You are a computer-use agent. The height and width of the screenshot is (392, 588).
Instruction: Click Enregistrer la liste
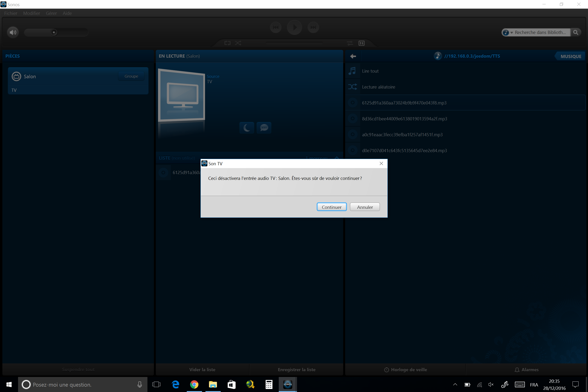(x=297, y=369)
